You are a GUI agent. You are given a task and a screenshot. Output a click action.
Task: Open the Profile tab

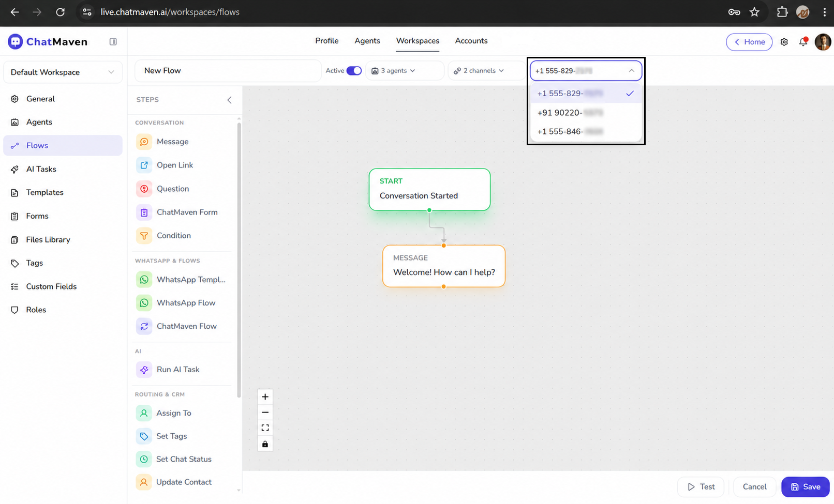[x=327, y=41]
